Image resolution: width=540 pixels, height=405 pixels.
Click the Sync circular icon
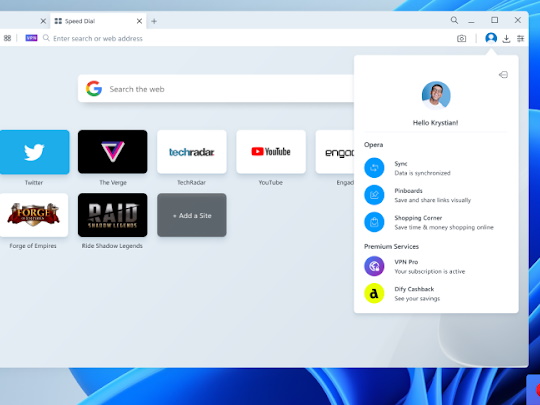[x=374, y=168]
